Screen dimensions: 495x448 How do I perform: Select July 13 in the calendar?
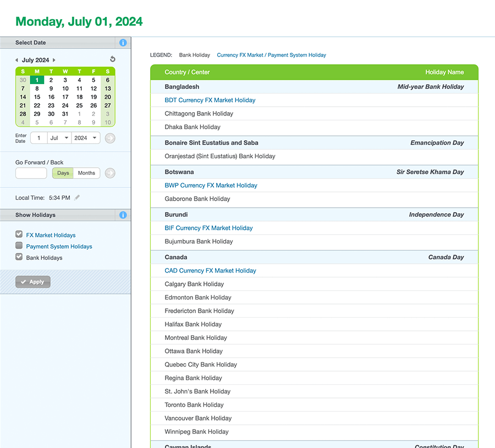pyautogui.click(x=108, y=89)
